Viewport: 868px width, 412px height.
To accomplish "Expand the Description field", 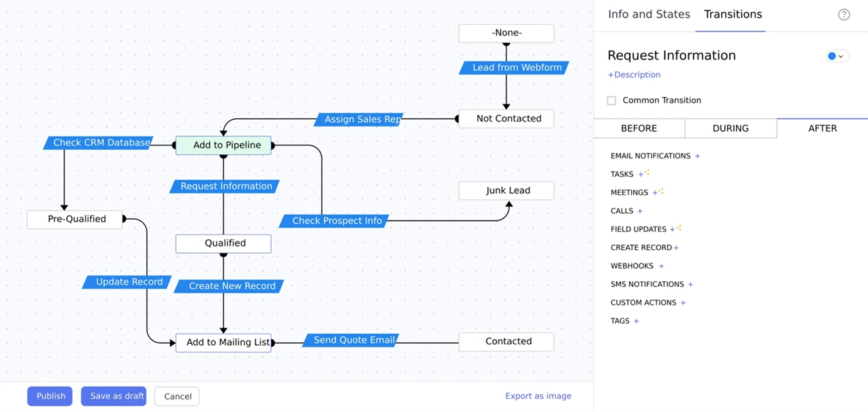I will 634,75.
